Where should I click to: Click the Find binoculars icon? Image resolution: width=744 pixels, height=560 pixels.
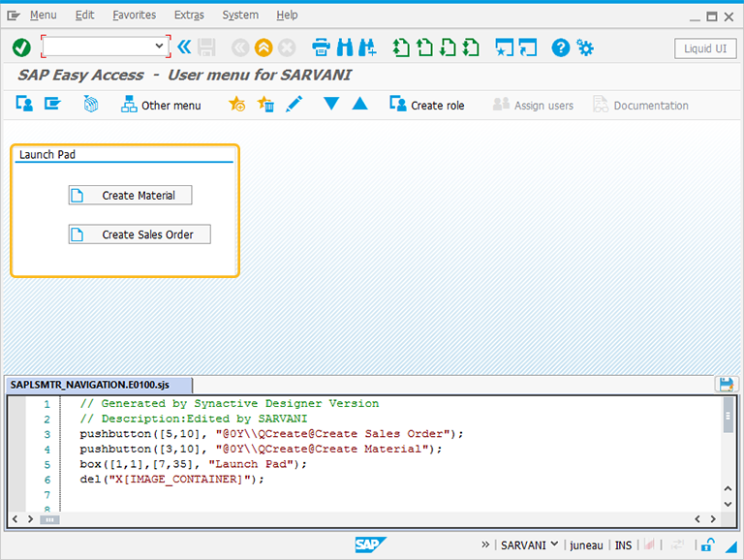345,47
